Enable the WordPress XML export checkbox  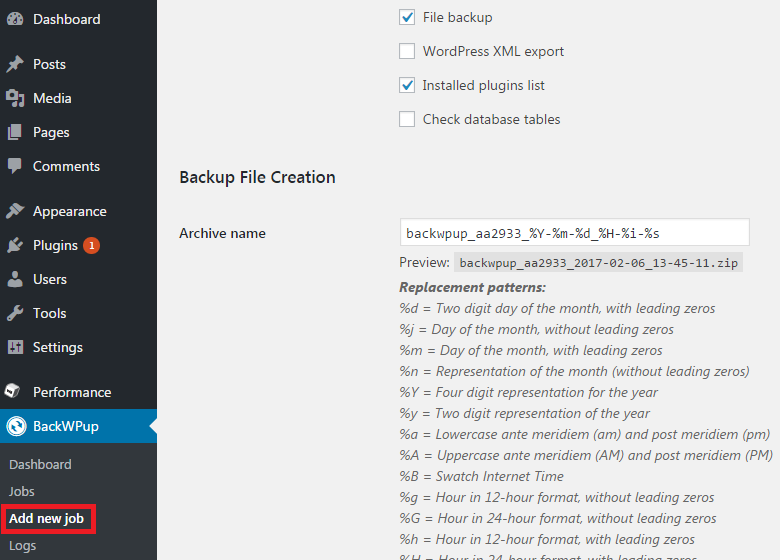407,51
